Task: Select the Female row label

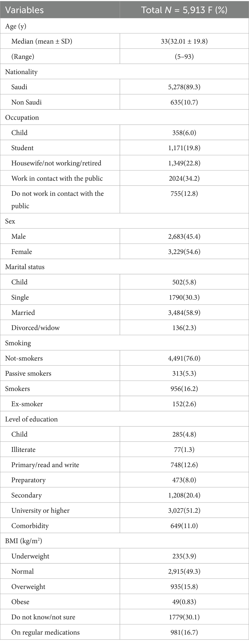Action: [22, 252]
